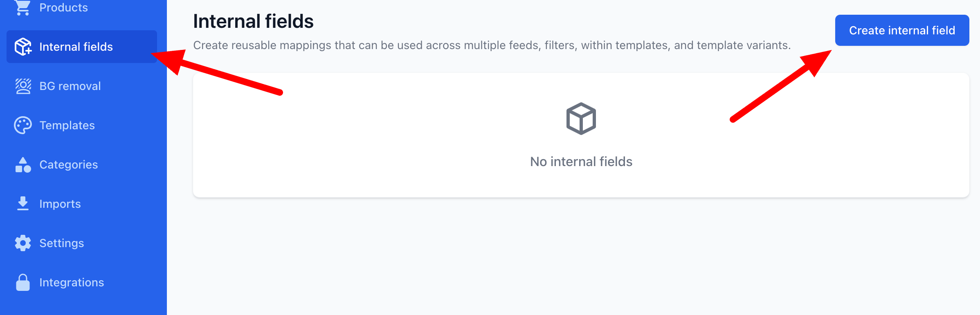The width and height of the screenshot is (980, 315).
Task: Click the Imports download icon
Action: click(x=23, y=203)
